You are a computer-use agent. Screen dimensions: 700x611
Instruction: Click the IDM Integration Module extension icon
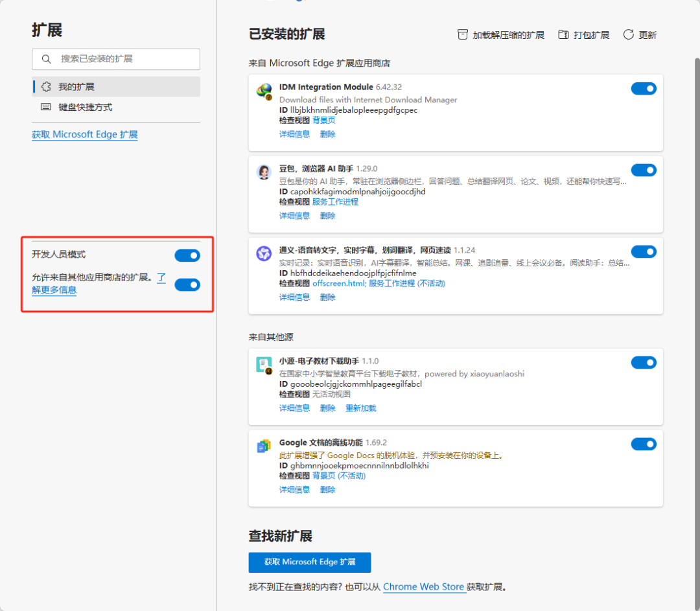pyautogui.click(x=264, y=91)
